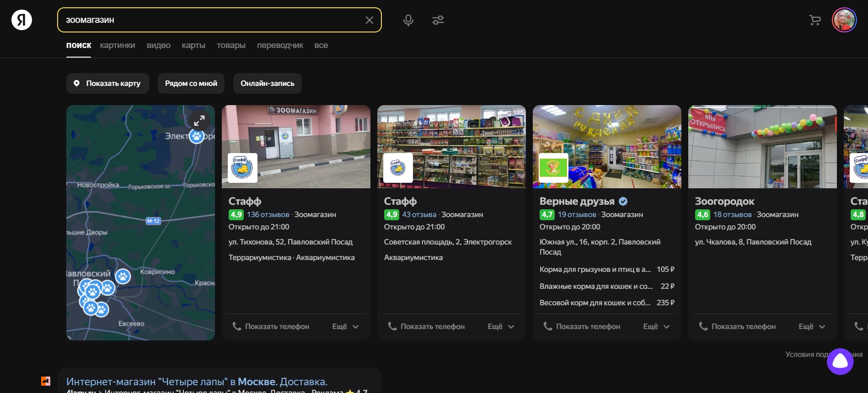The height and width of the screenshot is (393, 868).
Task: Switch to the Картинки tab
Action: (118, 45)
